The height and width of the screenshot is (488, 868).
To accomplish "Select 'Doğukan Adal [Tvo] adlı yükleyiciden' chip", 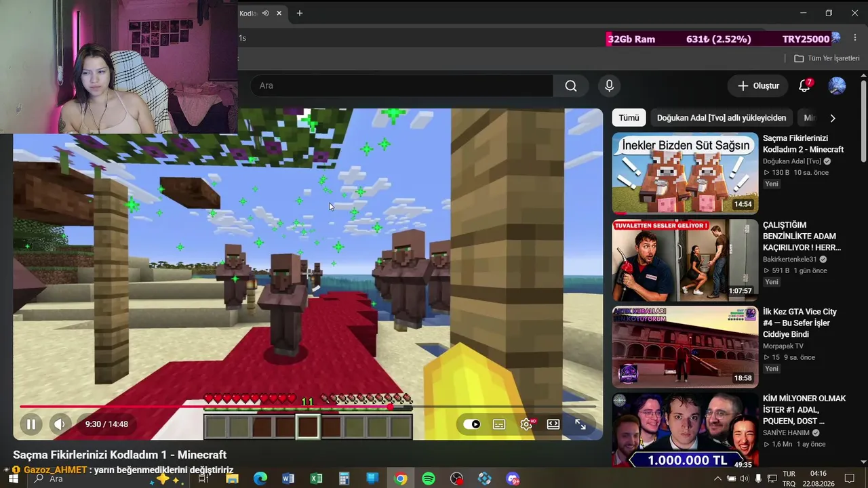I will tap(722, 118).
